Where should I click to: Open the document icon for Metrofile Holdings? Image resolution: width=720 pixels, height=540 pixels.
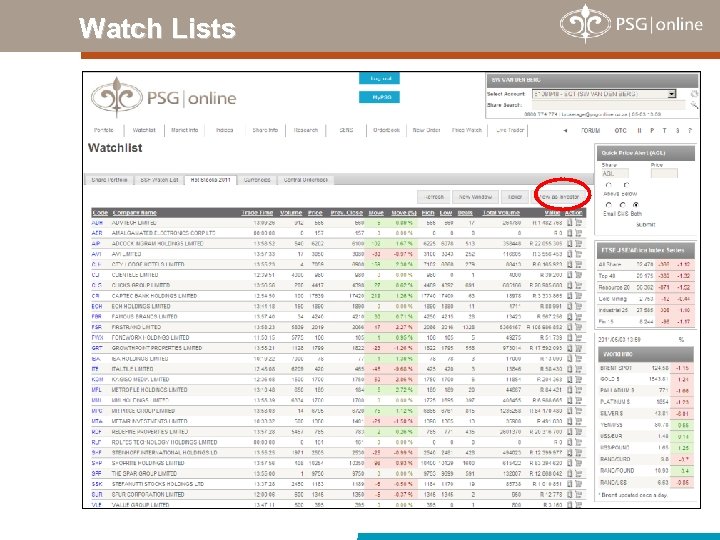pyautogui.click(x=569, y=390)
